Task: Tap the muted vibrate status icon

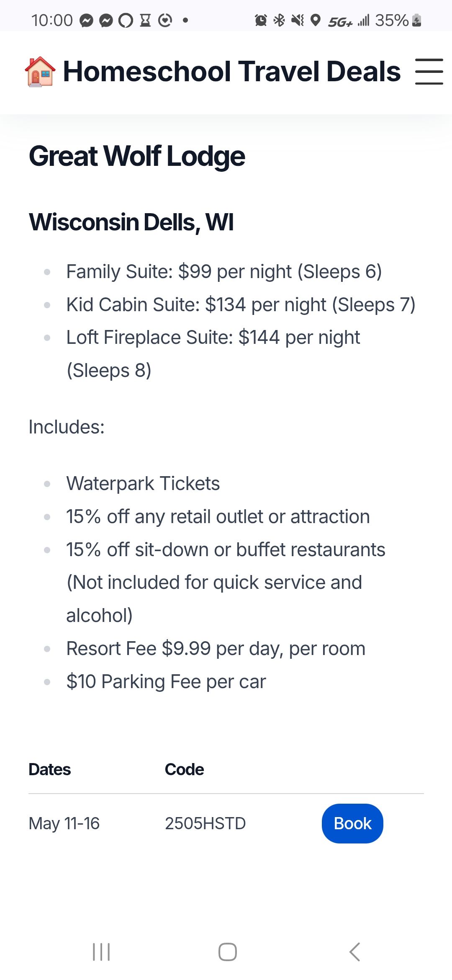Action: [298, 20]
